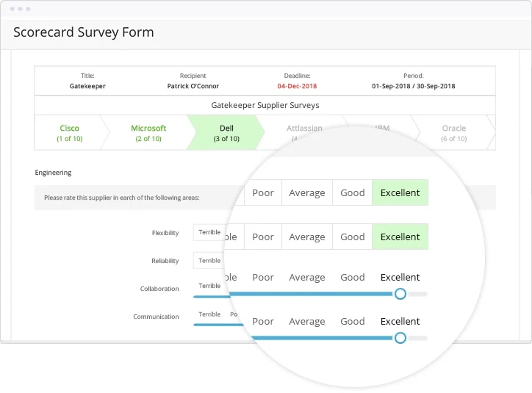Click the Reliability row label
Screen dimensions: 532x393
point(165,261)
